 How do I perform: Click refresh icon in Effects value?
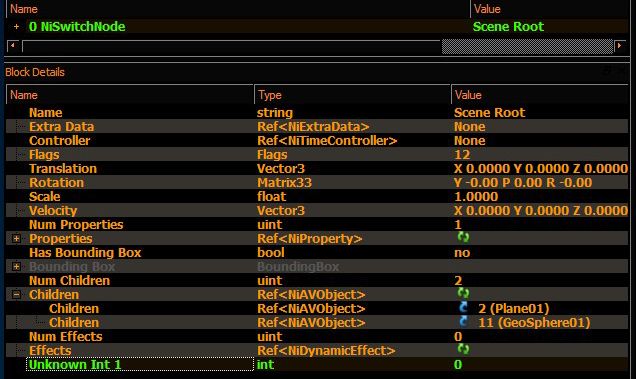(463, 349)
